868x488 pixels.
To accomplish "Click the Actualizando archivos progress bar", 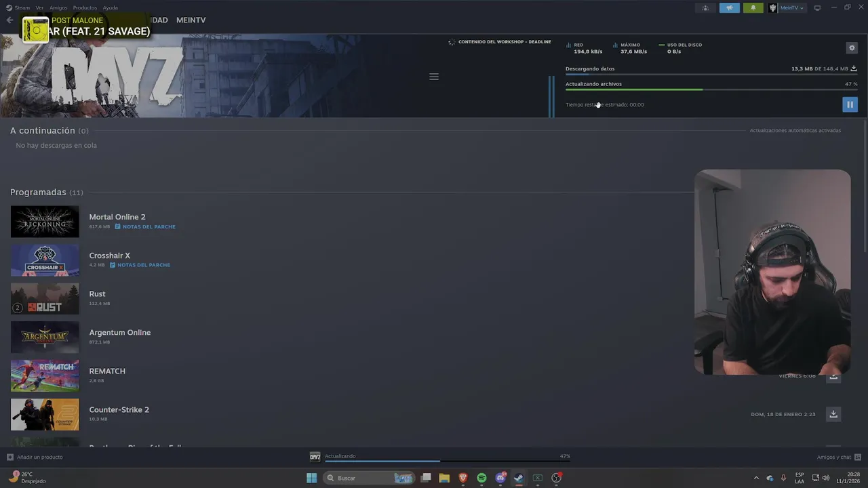I will (x=711, y=89).
